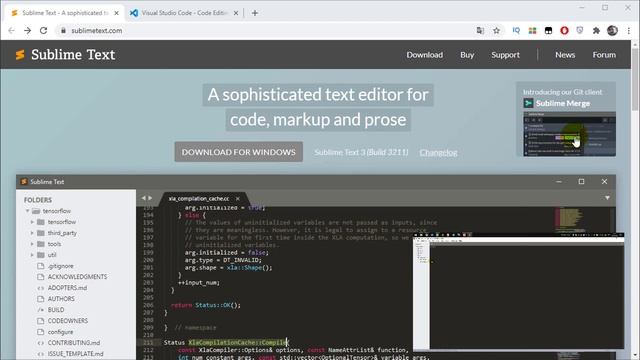Viewport: 640px width, 360px height.
Task: Open ADOPTERS.md in sidebar
Action: (67, 288)
